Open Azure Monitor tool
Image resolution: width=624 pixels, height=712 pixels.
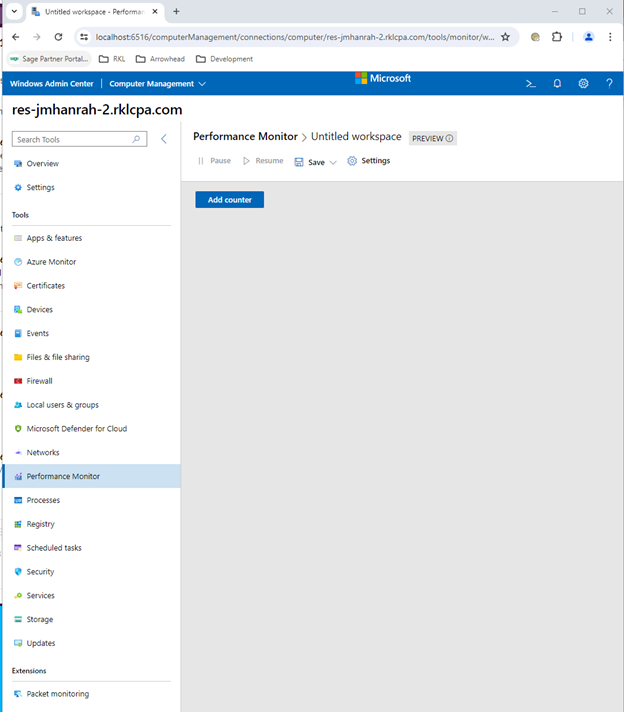(x=92, y=262)
